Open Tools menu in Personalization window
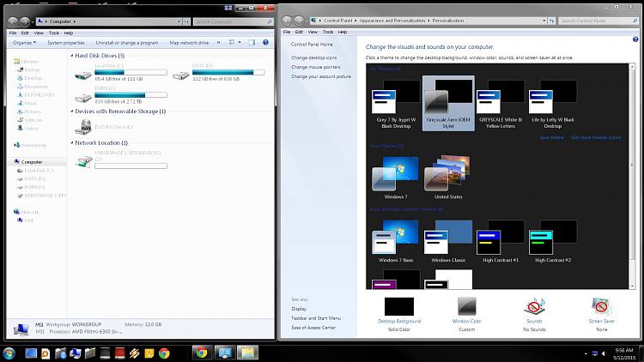Screen dimensions: 644x362 click(x=328, y=32)
